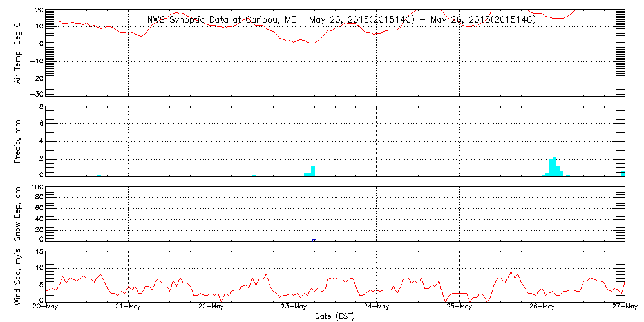Image resolution: width=644 pixels, height=322 pixels.
Task: Click the 'Precip, mm' axis label
Action: [x=19, y=140]
